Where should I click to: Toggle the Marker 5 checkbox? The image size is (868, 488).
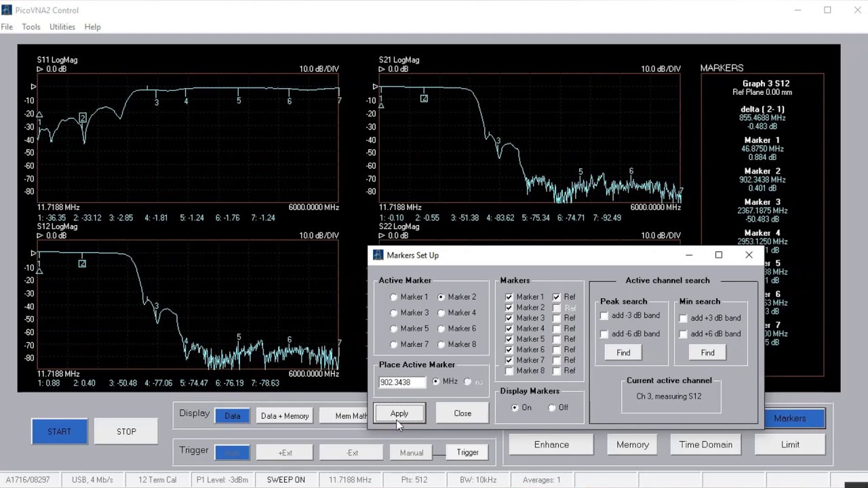(x=509, y=339)
